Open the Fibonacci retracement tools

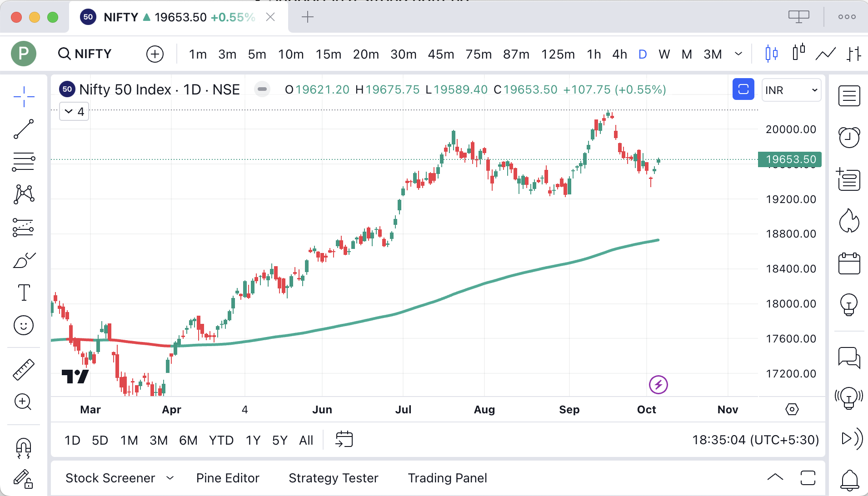click(24, 162)
